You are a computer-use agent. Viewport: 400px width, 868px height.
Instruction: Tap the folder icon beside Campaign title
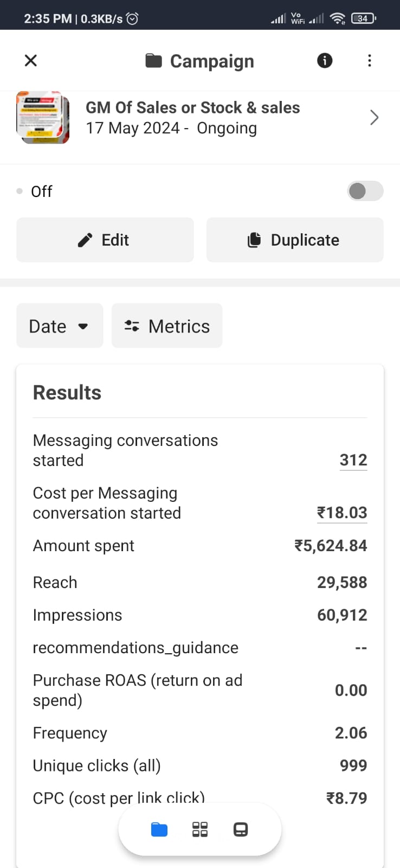(154, 61)
